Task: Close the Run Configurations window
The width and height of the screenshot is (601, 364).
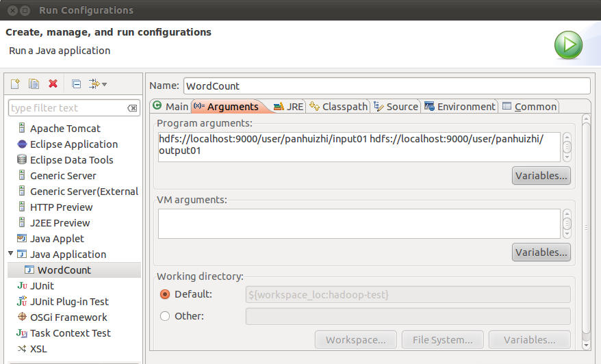Action: (x=12, y=10)
